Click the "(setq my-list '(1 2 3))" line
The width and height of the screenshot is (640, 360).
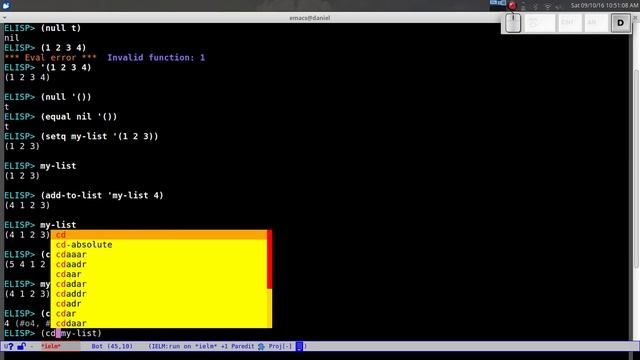tap(99, 136)
